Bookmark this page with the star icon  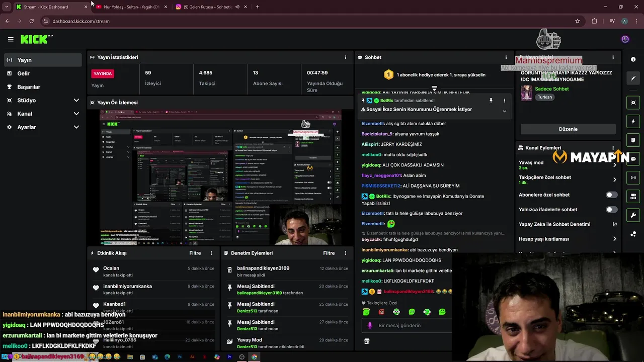[x=578, y=21]
